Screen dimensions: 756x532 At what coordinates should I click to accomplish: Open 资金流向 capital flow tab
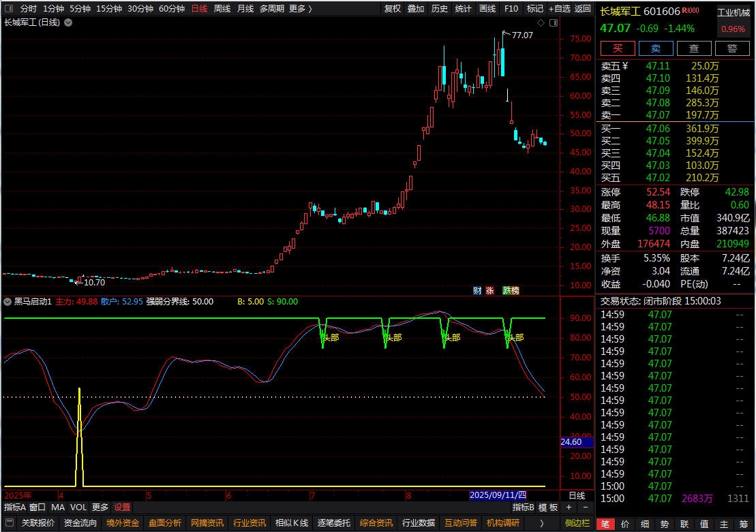click(x=80, y=523)
